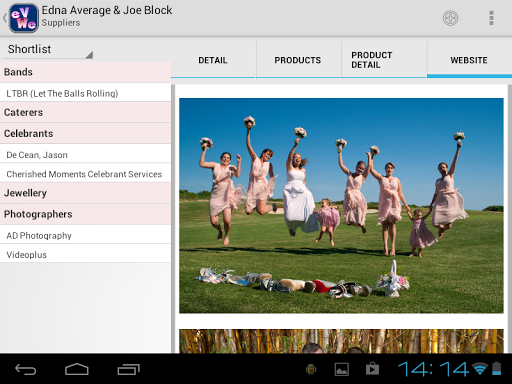Tap the eVWe app logo icon

pos(23,18)
